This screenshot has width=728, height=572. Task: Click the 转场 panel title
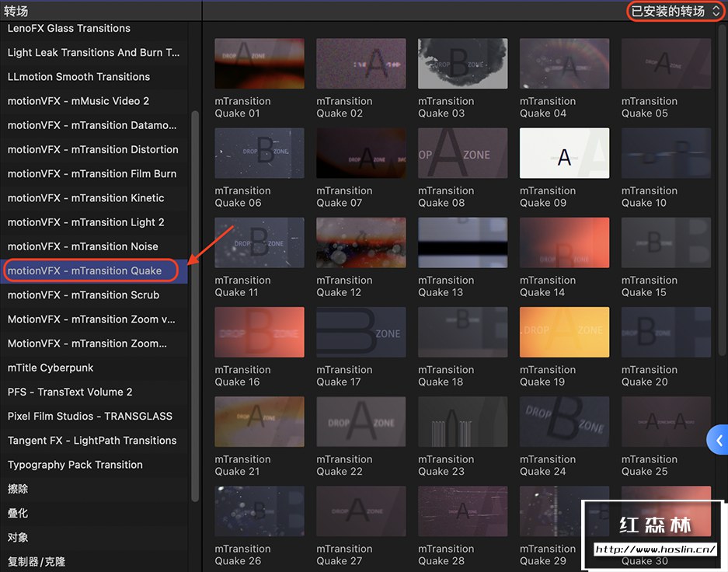(x=16, y=11)
